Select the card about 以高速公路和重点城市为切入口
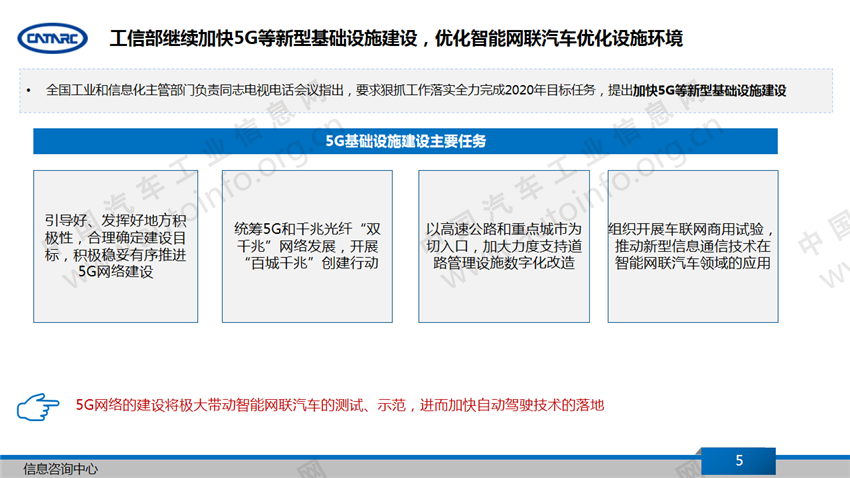Image resolution: width=850 pixels, height=478 pixels. click(x=504, y=247)
